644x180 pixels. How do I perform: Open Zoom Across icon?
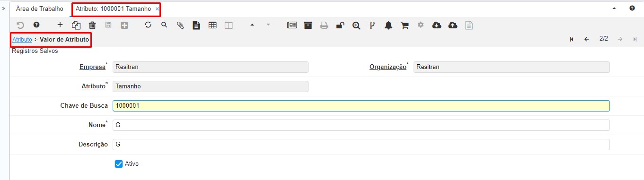tap(356, 26)
